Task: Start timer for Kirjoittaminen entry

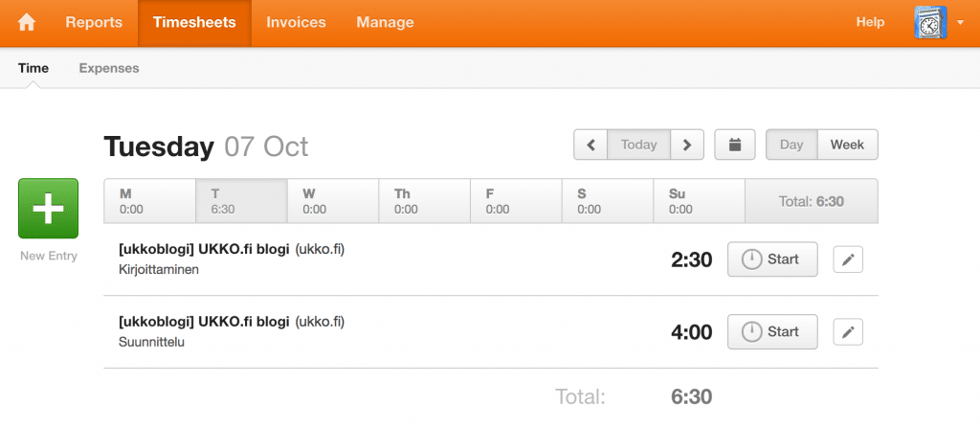Action: (772, 259)
